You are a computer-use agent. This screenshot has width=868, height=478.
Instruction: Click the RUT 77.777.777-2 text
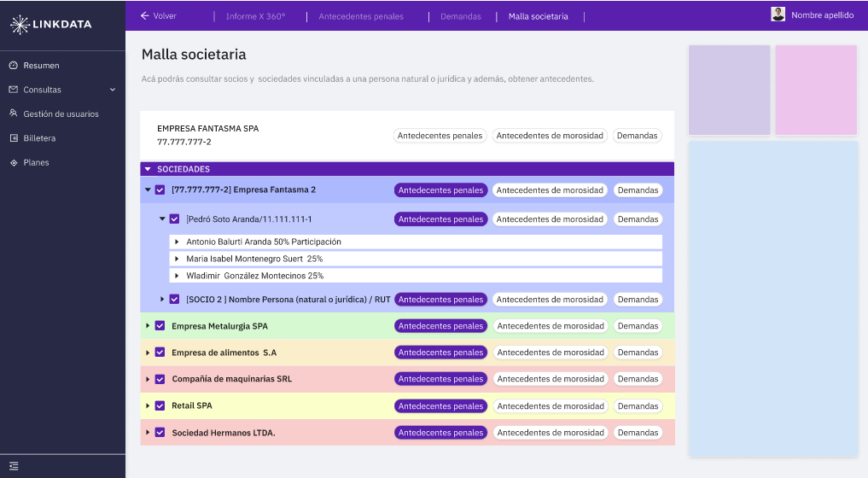pos(184,142)
